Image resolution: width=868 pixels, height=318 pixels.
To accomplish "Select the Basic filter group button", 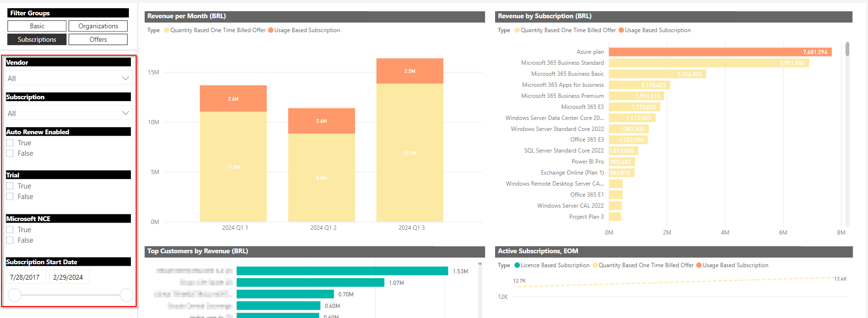I will (x=37, y=26).
